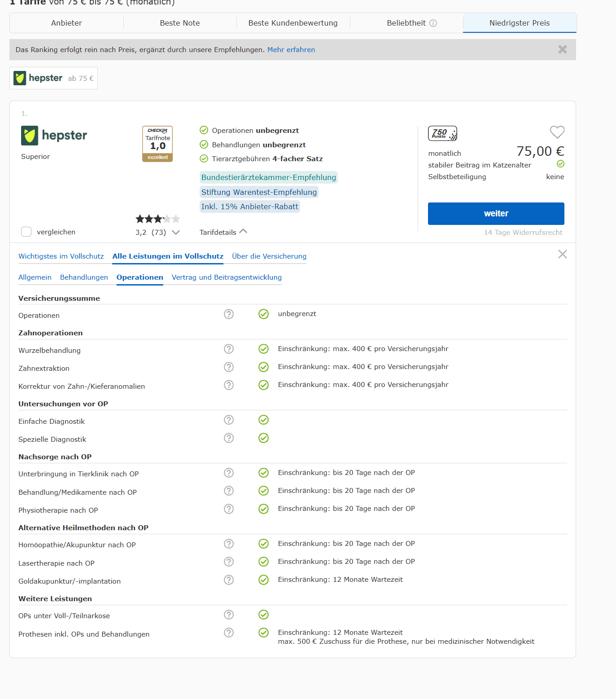
Task: Click 'Superior' tariff name
Action: point(35,156)
